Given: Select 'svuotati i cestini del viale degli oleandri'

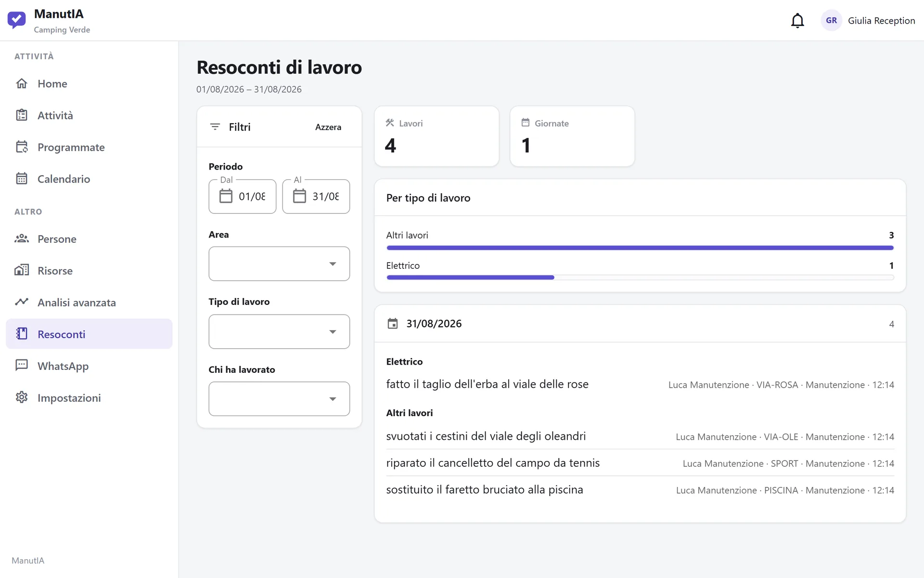Looking at the screenshot, I should tap(486, 436).
